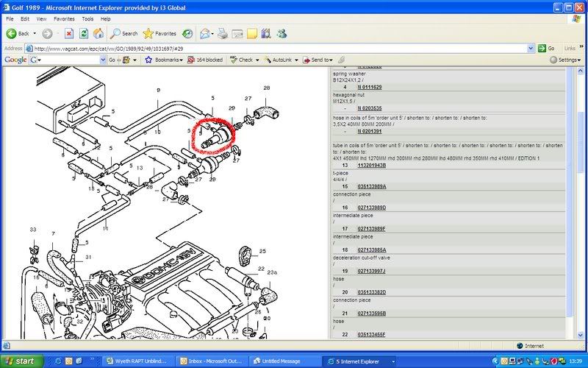Click the Google toolbar logo
The image size is (588, 368).
pyautogui.click(x=15, y=60)
